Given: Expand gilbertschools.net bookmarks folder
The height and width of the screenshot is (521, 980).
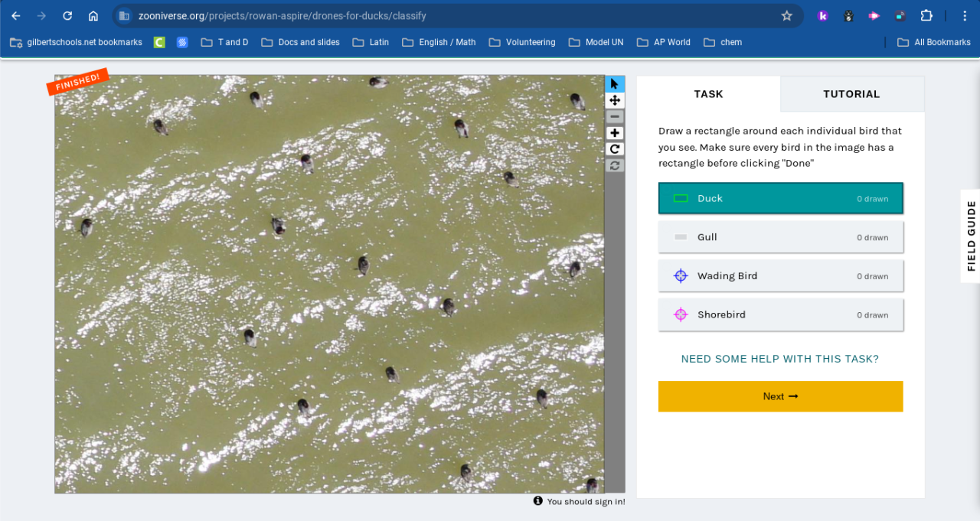Looking at the screenshot, I should point(76,42).
